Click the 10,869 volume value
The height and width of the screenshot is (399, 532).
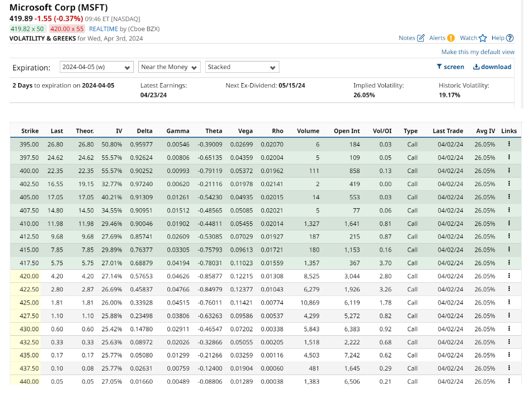(x=310, y=303)
